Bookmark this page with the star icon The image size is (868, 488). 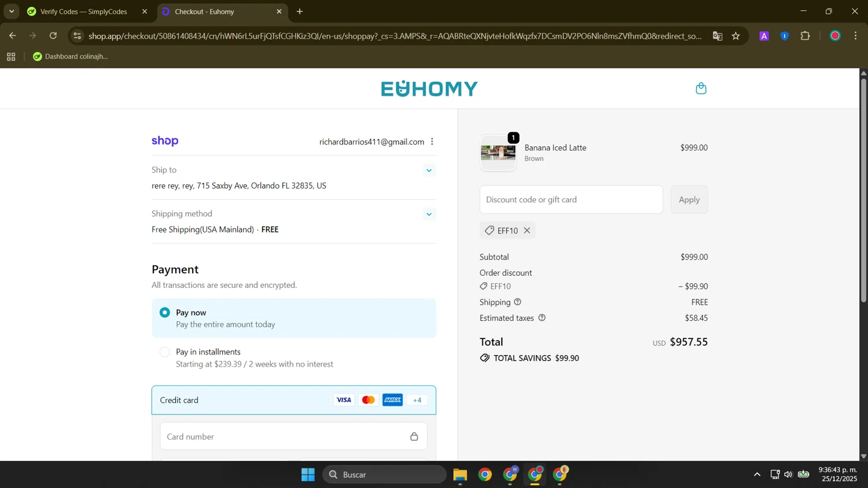(x=735, y=36)
